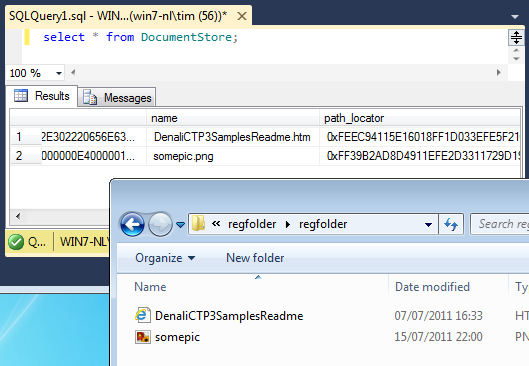
Task: Open the Organize menu
Action: 165,258
